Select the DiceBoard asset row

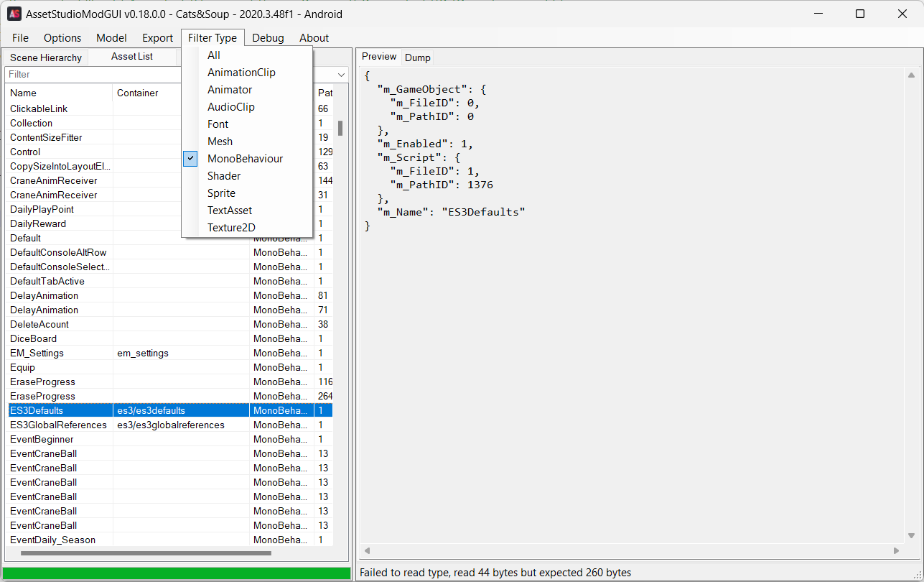point(169,338)
